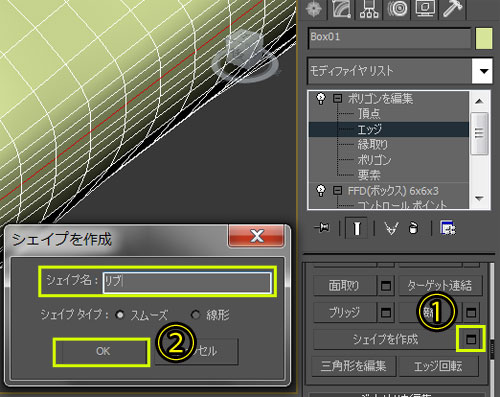Viewport: 500px width, 397px height.
Task: Click the ターゲット連結 button
Action: pyautogui.click(x=440, y=285)
